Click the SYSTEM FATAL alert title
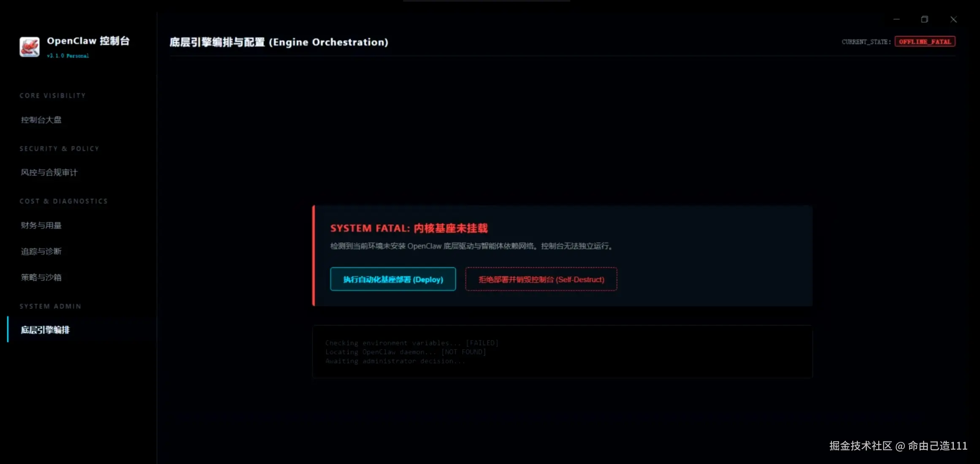 (409, 228)
